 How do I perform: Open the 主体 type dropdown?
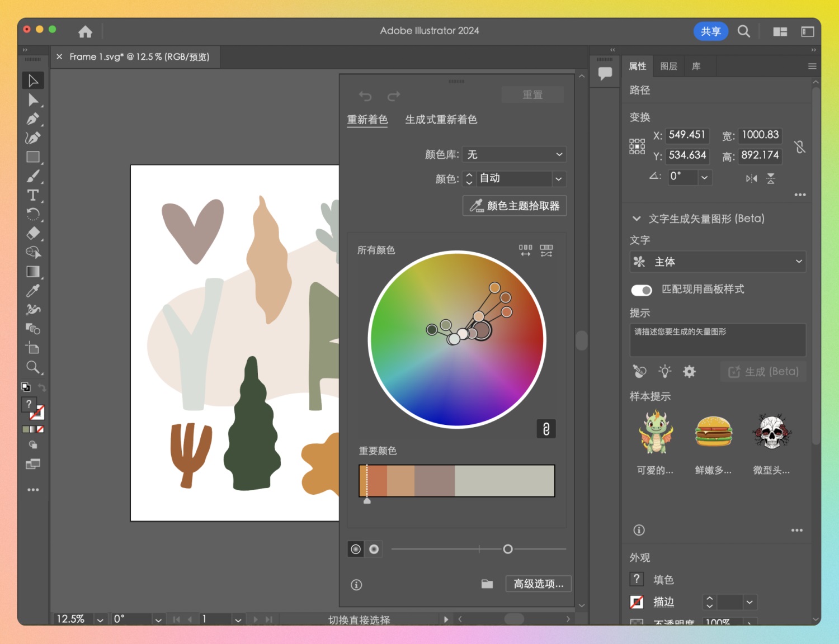tap(718, 262)
